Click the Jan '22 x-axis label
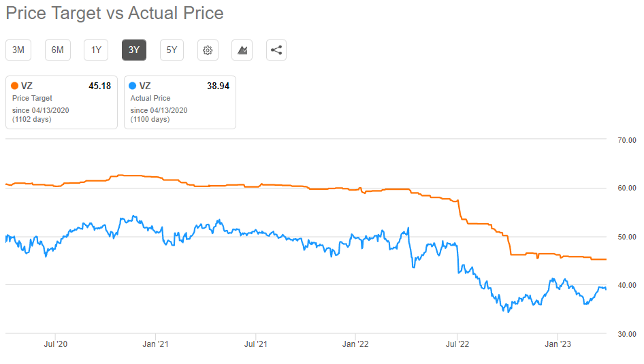The image size is (644, 364). coord(355,344)
